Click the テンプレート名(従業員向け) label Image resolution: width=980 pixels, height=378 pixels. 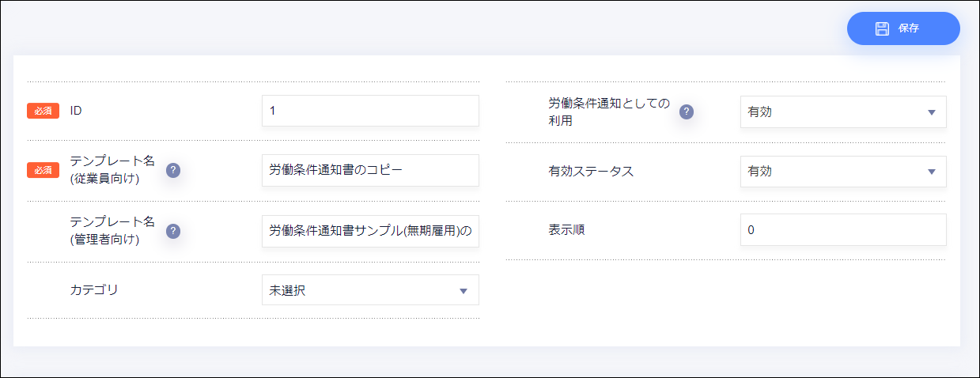pyautogui.click(x=112, y=170)
